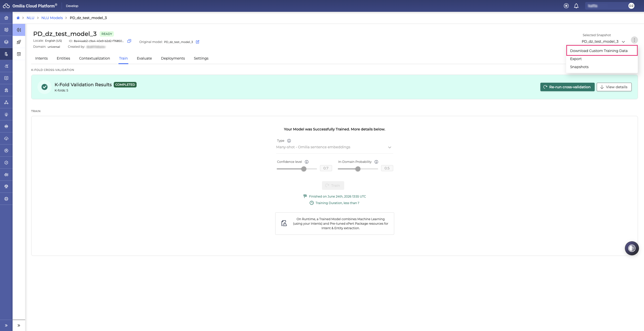644x331 pixels.
Task: Switch to the Settings tab
Action: click(201, 58)
